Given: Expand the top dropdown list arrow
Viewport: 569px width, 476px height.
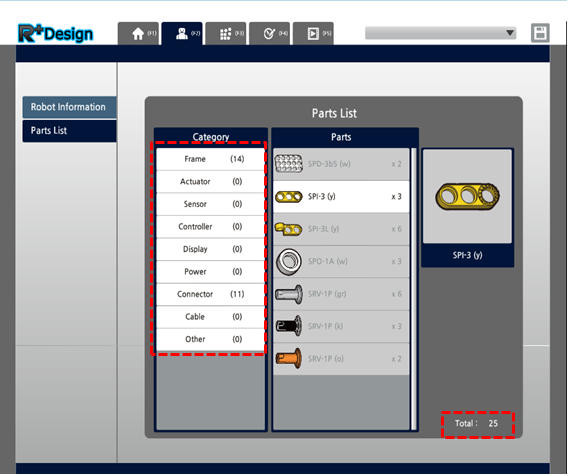Looking at the screenshot, I should [510, 33].
